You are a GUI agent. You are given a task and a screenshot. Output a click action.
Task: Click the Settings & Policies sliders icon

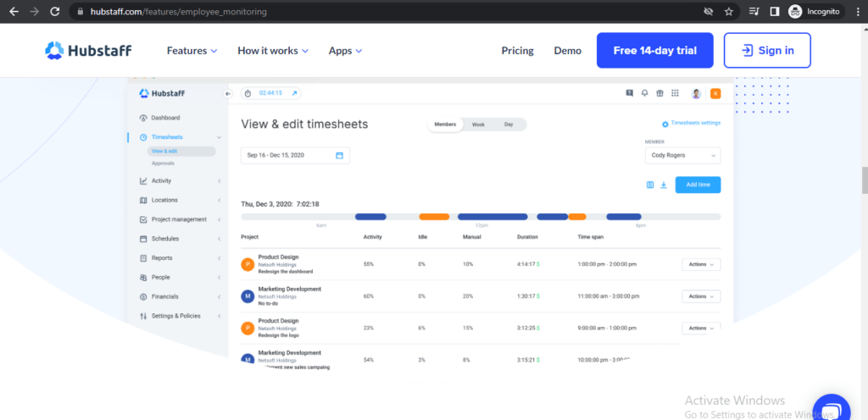(x=143, y=316)
